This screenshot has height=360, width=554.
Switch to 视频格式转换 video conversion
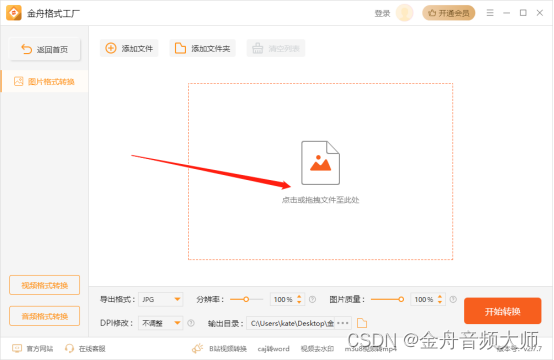tap(45, 285)
